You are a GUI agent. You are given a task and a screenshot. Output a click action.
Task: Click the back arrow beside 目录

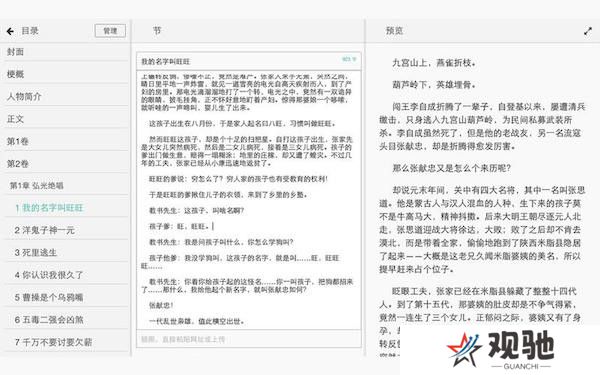[10, 31]
